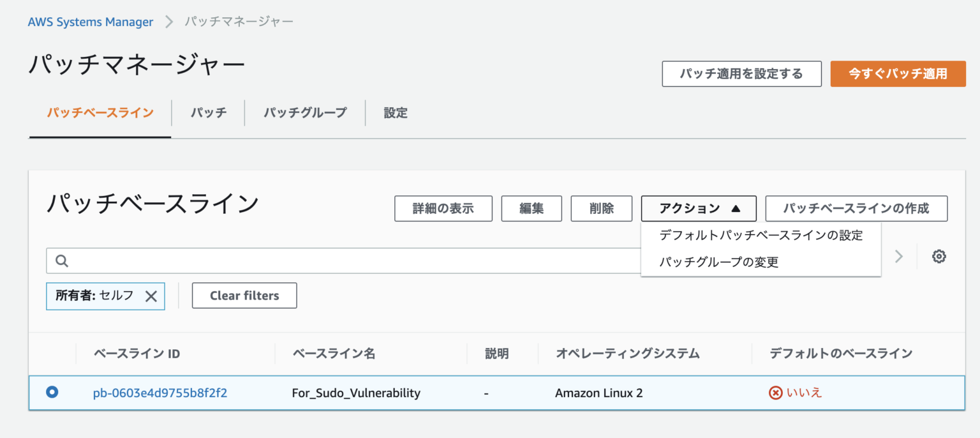Click the パッチ適用を設定する button
980x438 pixels.
741,73
